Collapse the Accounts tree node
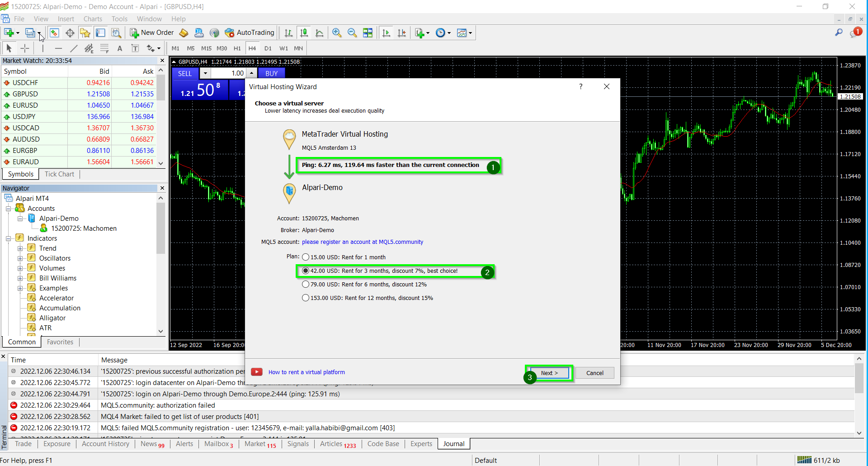Viewport: 868px width, 466px height. [x=9, y=209]
